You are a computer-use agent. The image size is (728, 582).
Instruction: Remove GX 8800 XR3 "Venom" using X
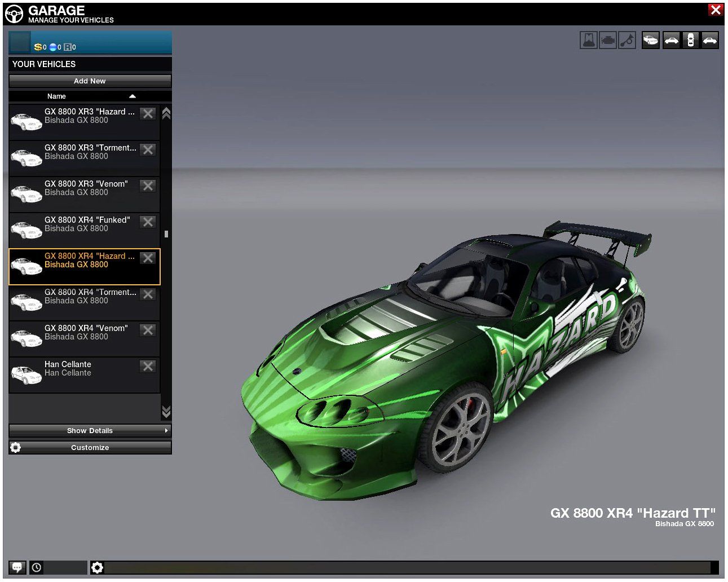[148, 186]
